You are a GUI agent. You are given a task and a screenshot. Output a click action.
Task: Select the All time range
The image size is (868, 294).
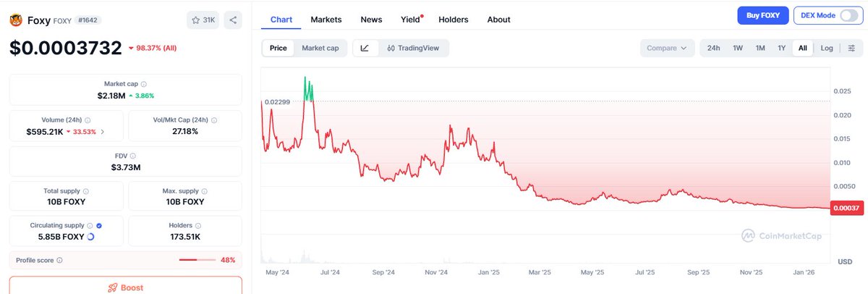click(x=802, y=49)
